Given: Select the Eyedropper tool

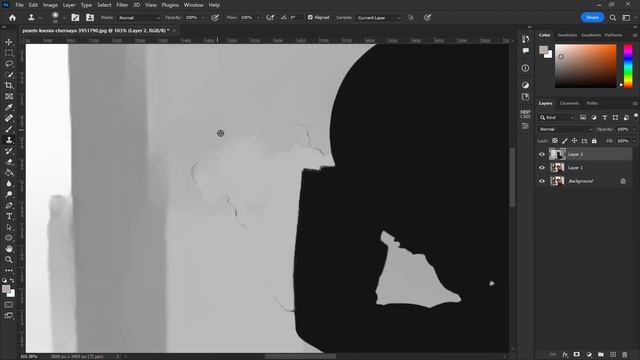Looking at the screenshot, I should pyautogui.click(x=9, y=107).
